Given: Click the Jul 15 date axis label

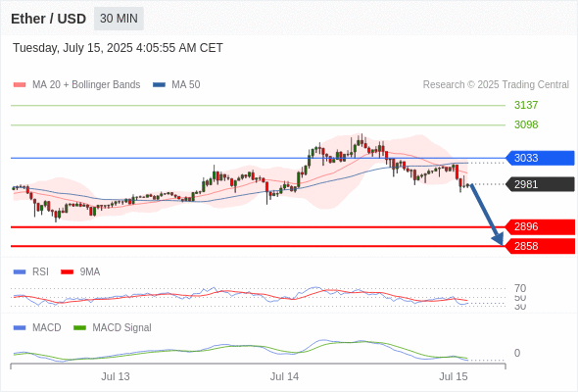Looking at the screenshot, I should 453,376.
